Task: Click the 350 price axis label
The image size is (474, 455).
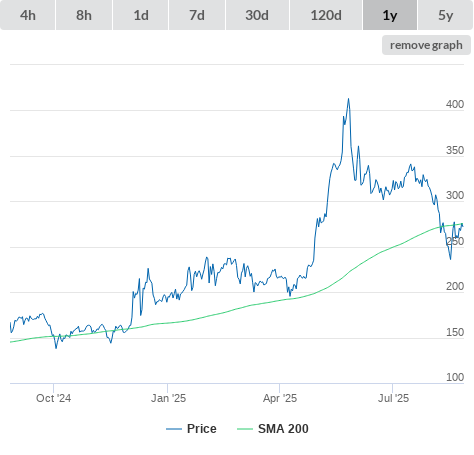Action: (x=455, y=150)
